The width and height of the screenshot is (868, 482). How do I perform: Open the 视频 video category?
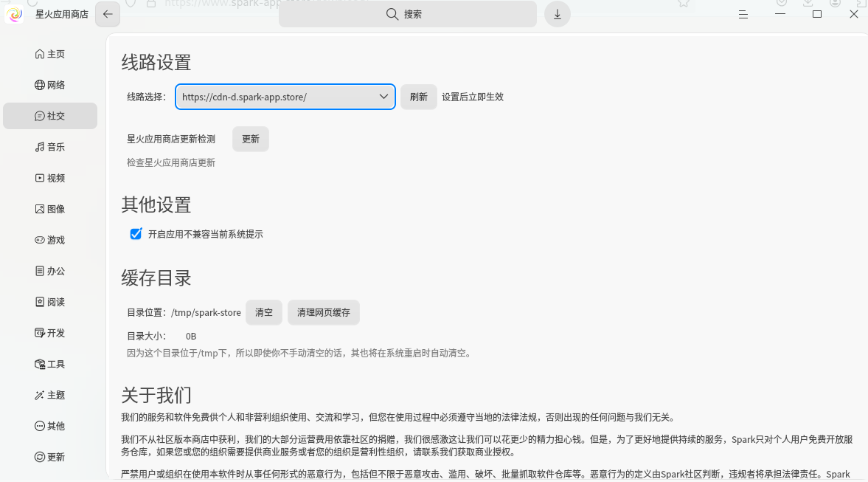[x=50, y=178]
